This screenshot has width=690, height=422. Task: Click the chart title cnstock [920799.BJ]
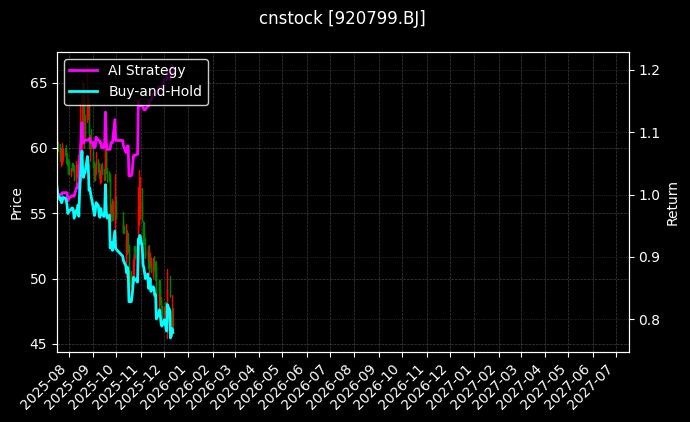pos(342,19)
